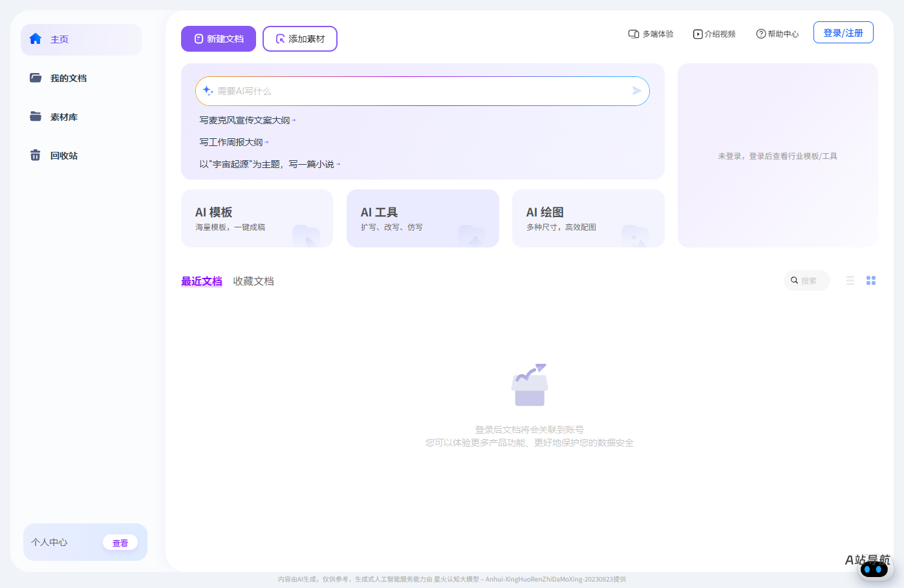The image size is (904, 588).
Task: Click the 您可以体验更多产品功能 message line
Action: 530,443
